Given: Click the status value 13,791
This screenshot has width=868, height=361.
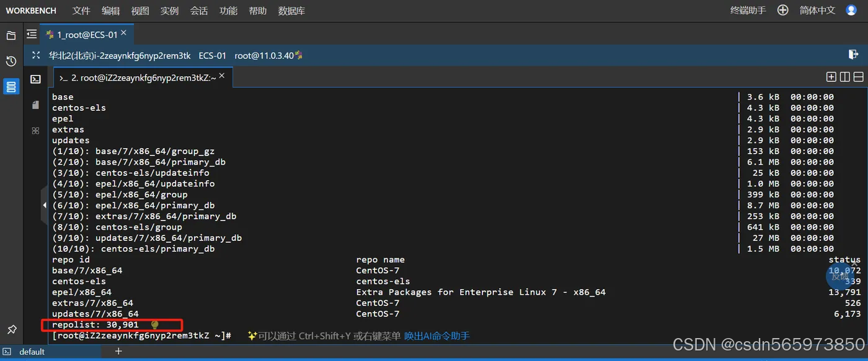Looking at the screenshot, I should point(844,292).
